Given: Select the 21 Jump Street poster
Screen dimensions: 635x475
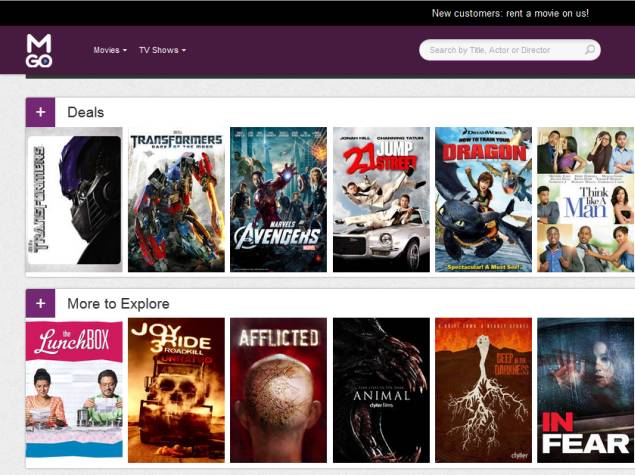Looking at the screenshot, I should [381, 200].
